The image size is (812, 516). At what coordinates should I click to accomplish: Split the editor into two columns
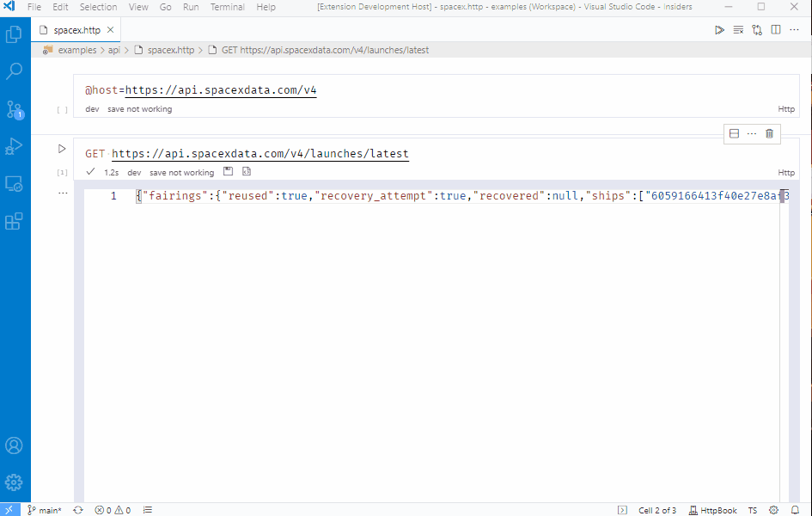(775, 29)
